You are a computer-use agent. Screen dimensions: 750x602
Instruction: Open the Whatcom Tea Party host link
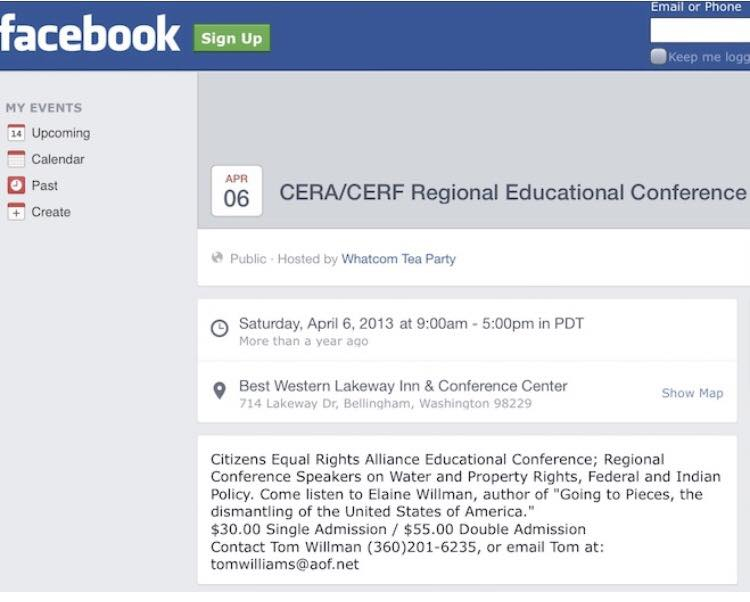pos(398,259)
